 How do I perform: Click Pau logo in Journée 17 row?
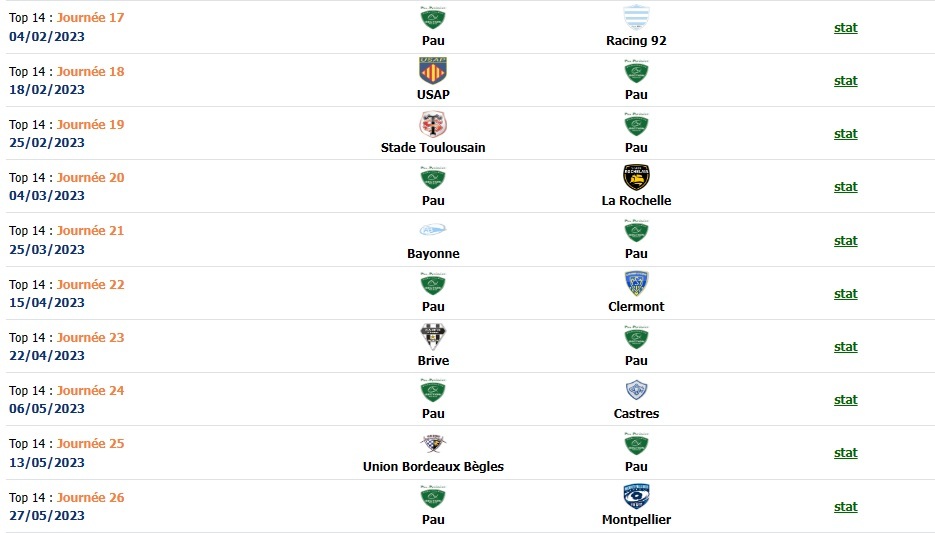tap(433, 18)
